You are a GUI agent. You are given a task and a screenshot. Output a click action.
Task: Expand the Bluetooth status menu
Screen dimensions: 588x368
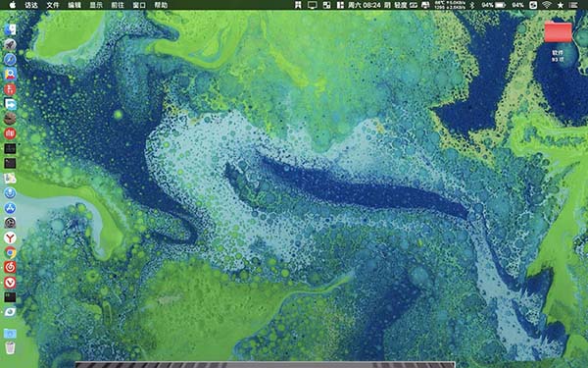click(x=472, y=5)
